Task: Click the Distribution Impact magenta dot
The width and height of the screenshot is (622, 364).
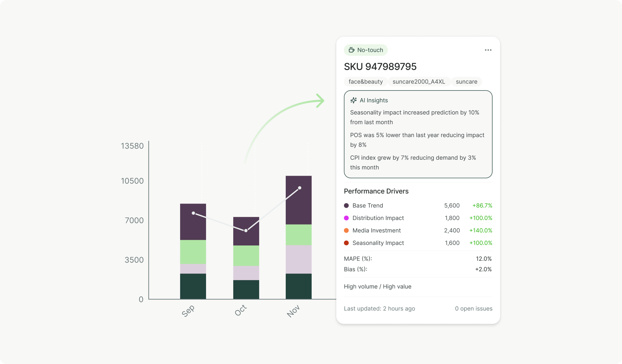Action: [x=346, y=218]
